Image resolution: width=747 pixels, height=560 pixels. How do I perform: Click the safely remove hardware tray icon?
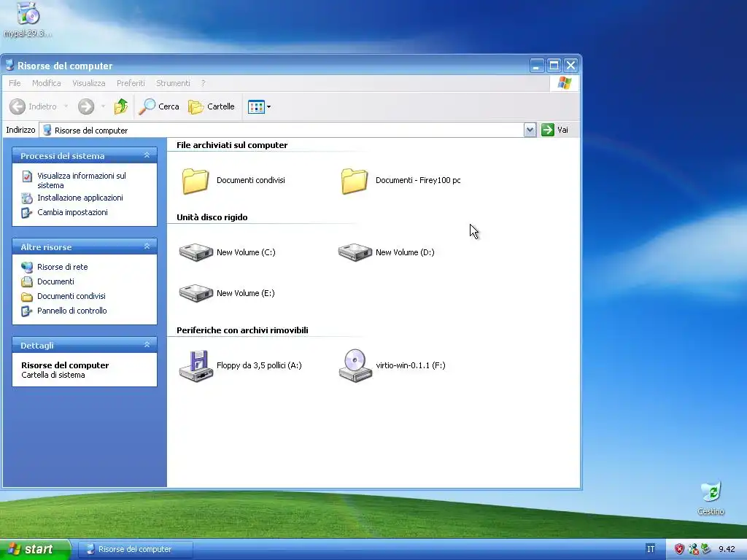pos(705,549)
